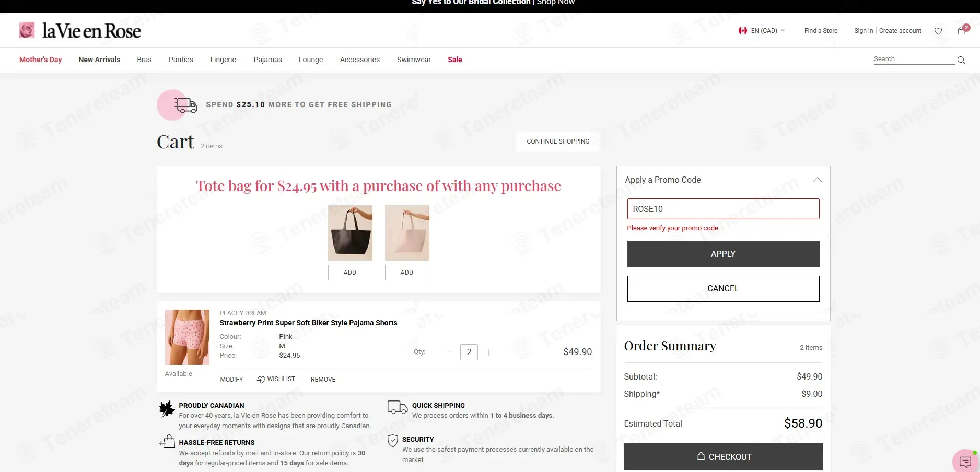Increase quantity with the plus icon

point(489,352)
